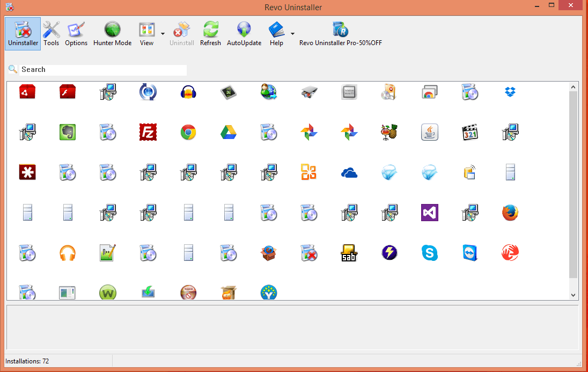The image size is (588, 372).
Task: Select the Mozilla Firefox icon
Action: coord(510,213)
